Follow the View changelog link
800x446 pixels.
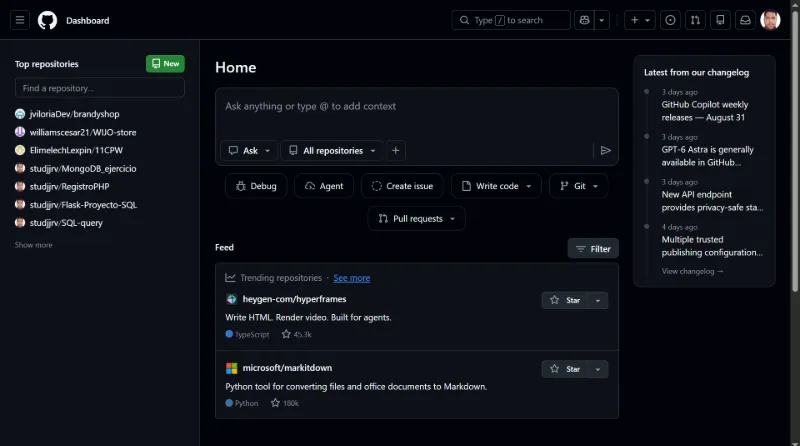[x=692, y=271]
